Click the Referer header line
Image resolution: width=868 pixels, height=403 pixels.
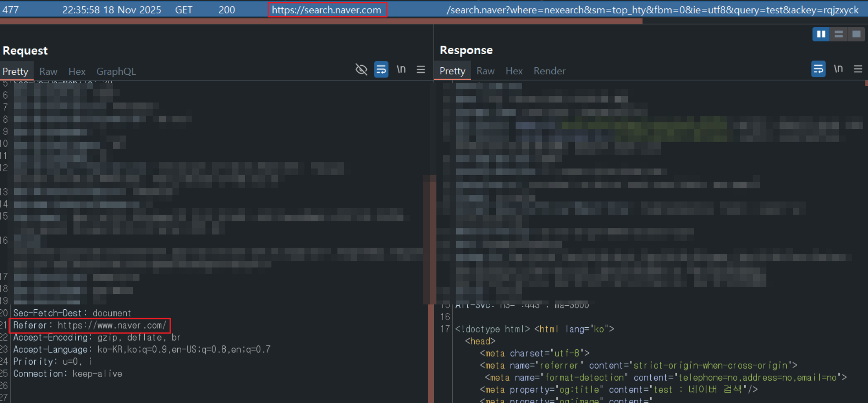click(x=90, y=326)
